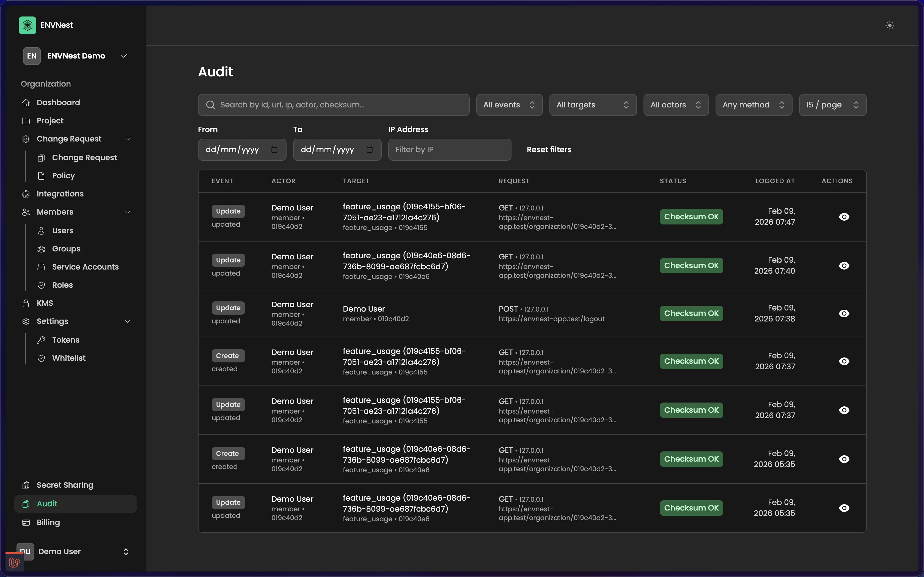Open the Dashboard from the sidebar
This screenshot has height=577, width=924.
click(x=58, y=102)
